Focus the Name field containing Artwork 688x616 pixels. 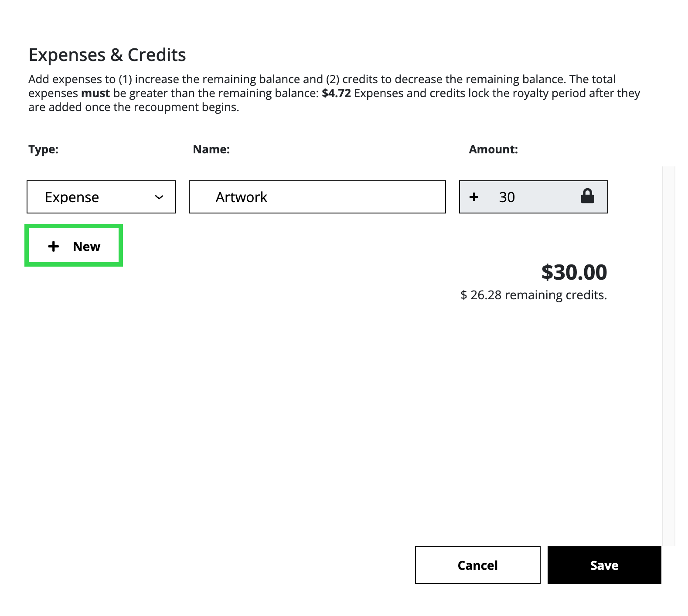click(x=317, y=197)
